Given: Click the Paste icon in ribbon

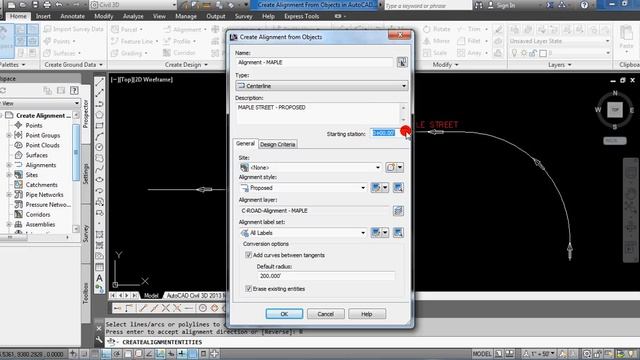Looking at the screenshot, I should tap(626, 34).
